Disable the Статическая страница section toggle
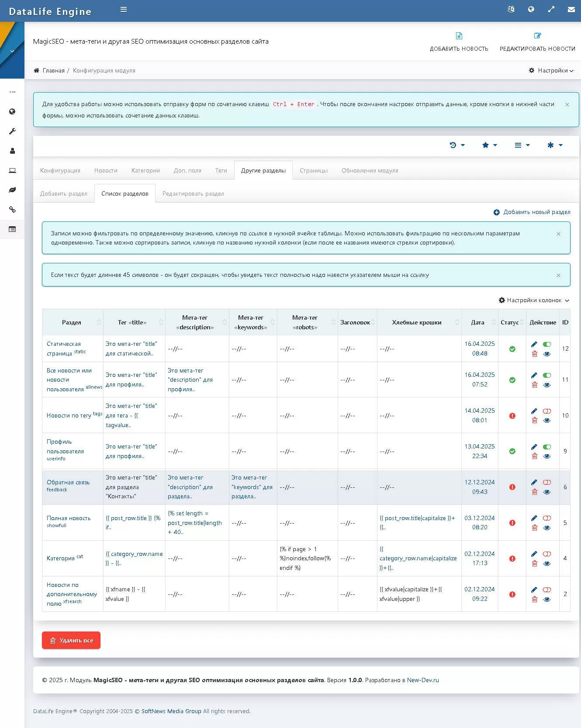581x728 pixels. click(x=547, y=344)
